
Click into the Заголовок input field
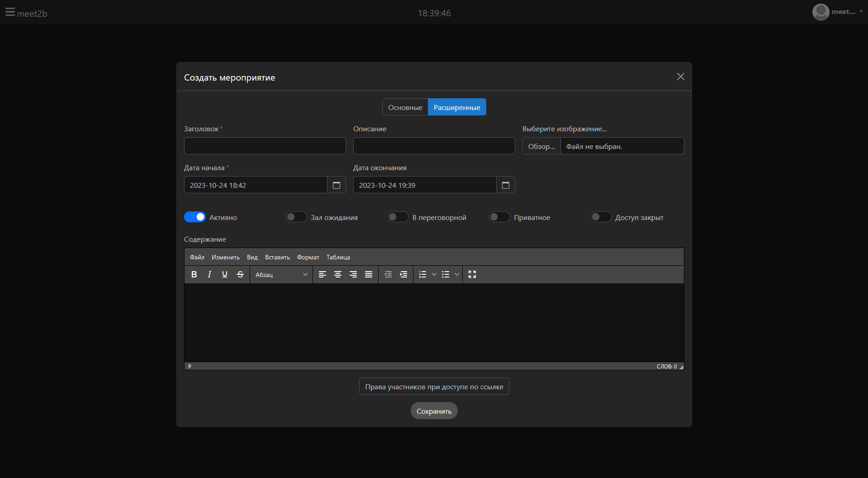[x=265, y=146]
